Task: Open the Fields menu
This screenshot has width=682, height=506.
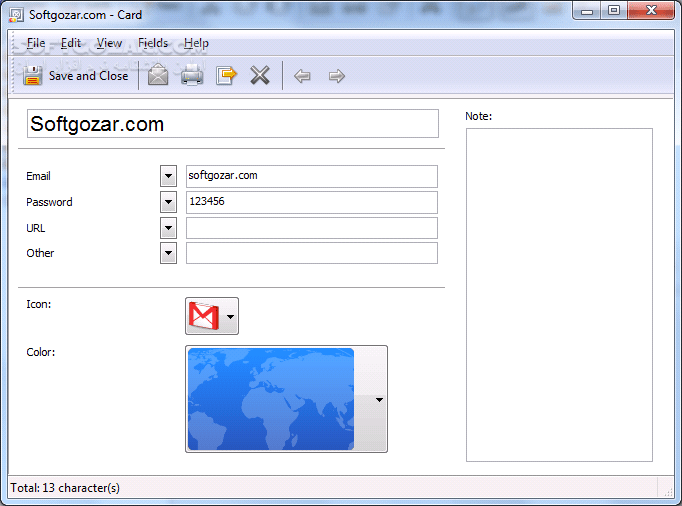Action: pyautogui.click(x=153, y=43)
